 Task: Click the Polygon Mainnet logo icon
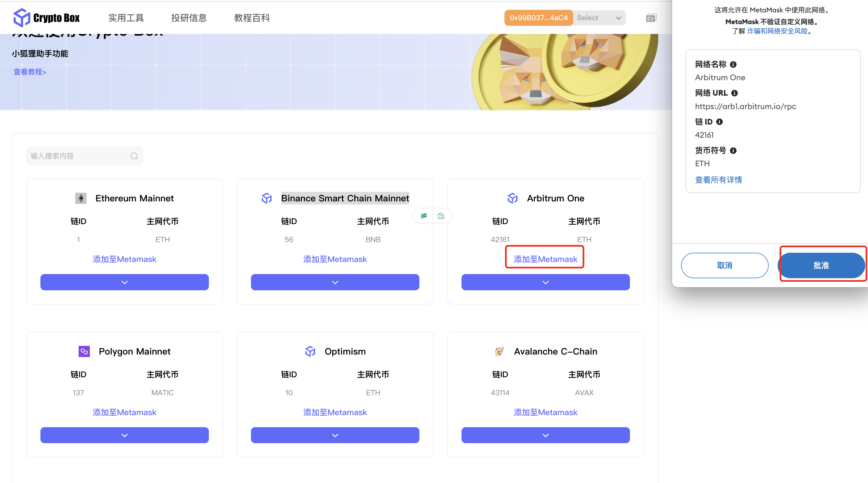84,351
